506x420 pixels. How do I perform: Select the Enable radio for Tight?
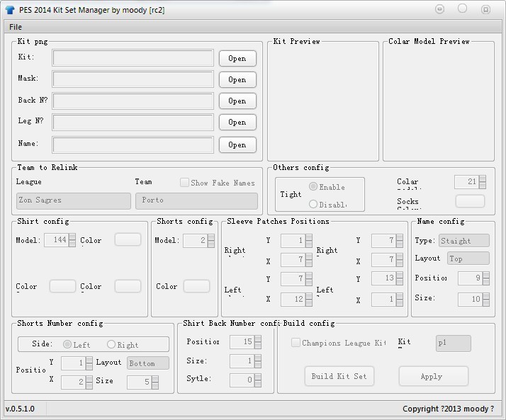click(x=313, y=186)
